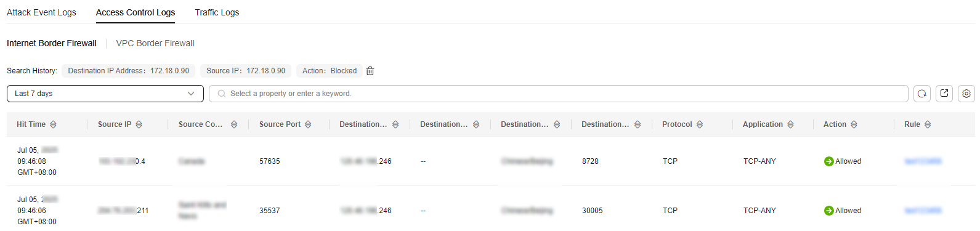Sort by Action column icon
The image size is (980, 231).
[854, 124]
